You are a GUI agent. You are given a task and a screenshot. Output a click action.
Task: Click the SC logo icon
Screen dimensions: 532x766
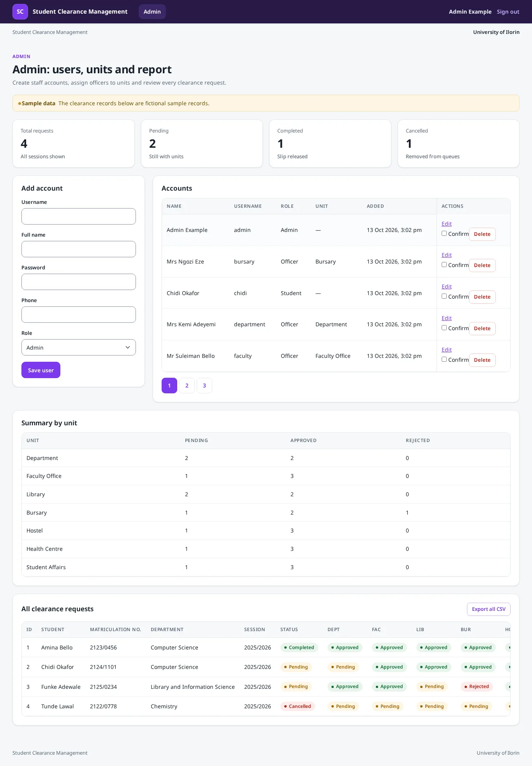pos(20,12)
